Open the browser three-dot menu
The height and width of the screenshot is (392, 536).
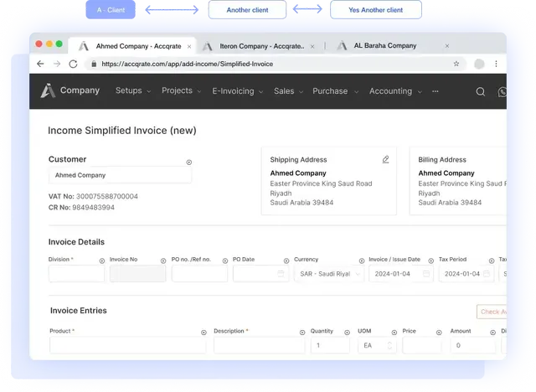pos(496,64)
